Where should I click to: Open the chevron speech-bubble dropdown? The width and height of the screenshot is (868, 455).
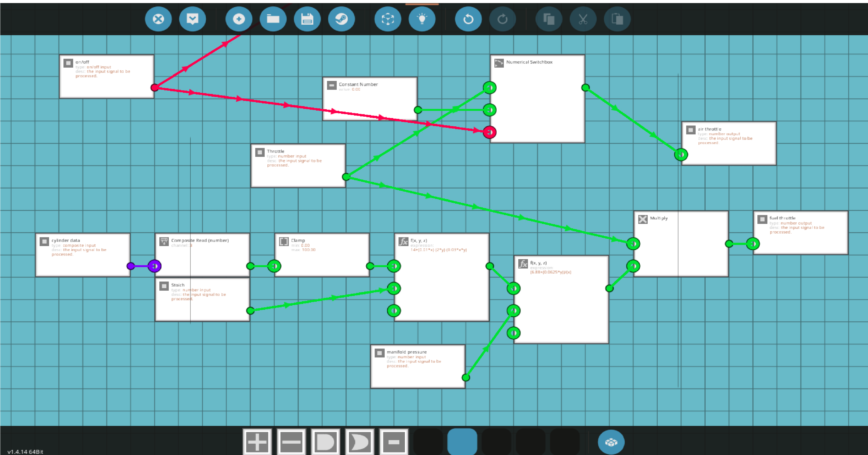[x=192, y=19]
